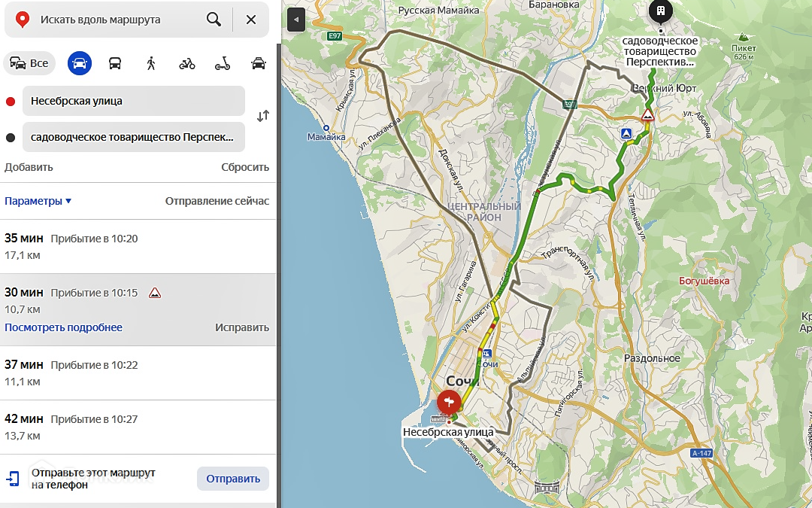
Task: Click the Sochi railway station icon
Action: click(x=486, y=354)
